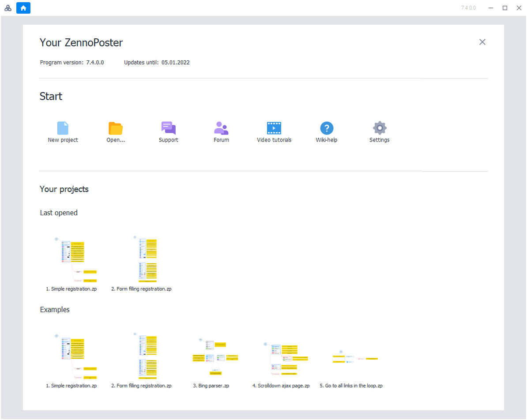The height and width of the screenshot is (420, 527).
Task: Click the blue Home button in title bar
Action: pos(23,8)
